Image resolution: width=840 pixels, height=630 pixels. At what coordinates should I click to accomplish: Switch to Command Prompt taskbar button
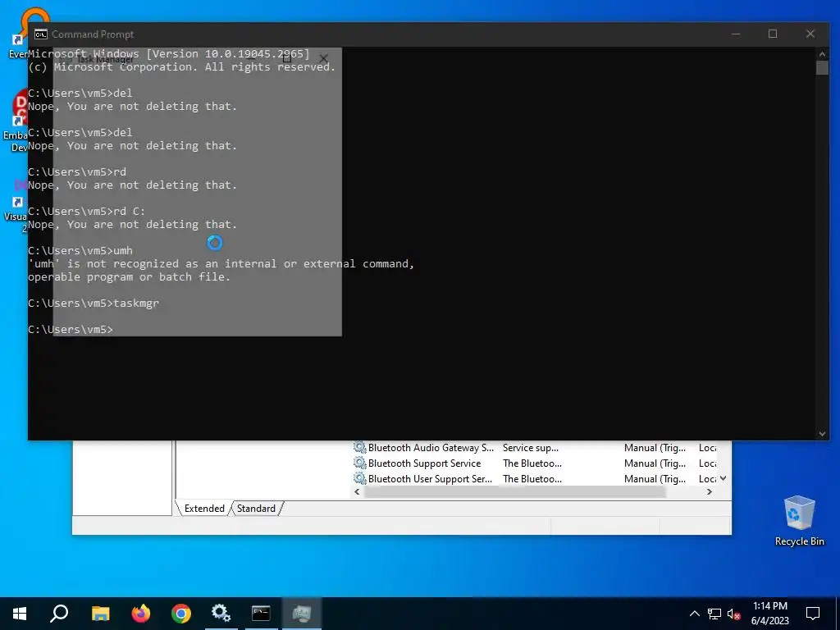click(261, 614)
